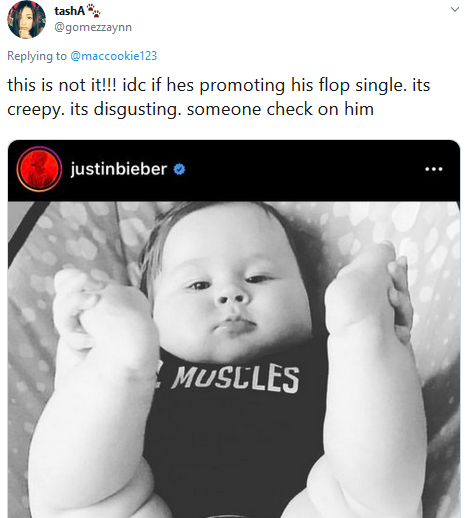This screenshot has height=518, width=472.
Task: Click the baby's raised right hand
Action: pos(368,293)
